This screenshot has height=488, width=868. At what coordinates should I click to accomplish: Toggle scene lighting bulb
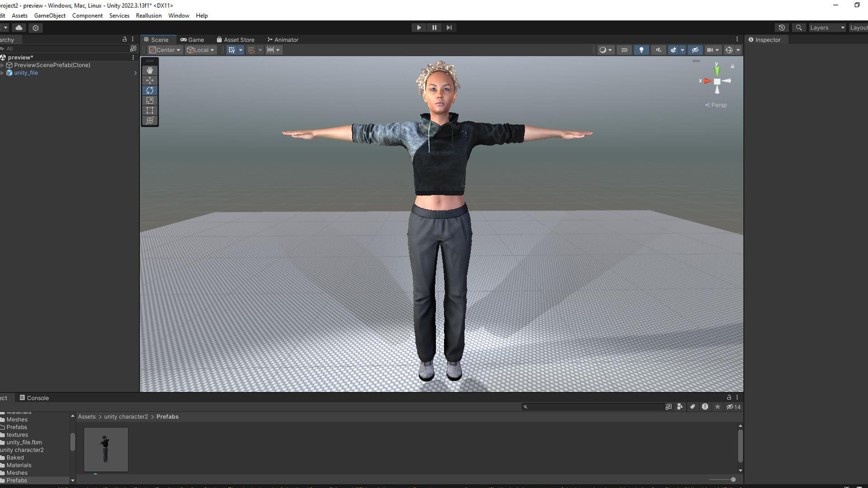641,50
